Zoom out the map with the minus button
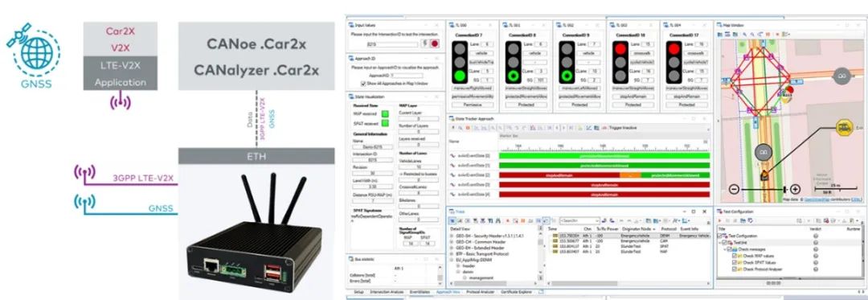This screenshot has width=868, height=300. pos(734,189)
